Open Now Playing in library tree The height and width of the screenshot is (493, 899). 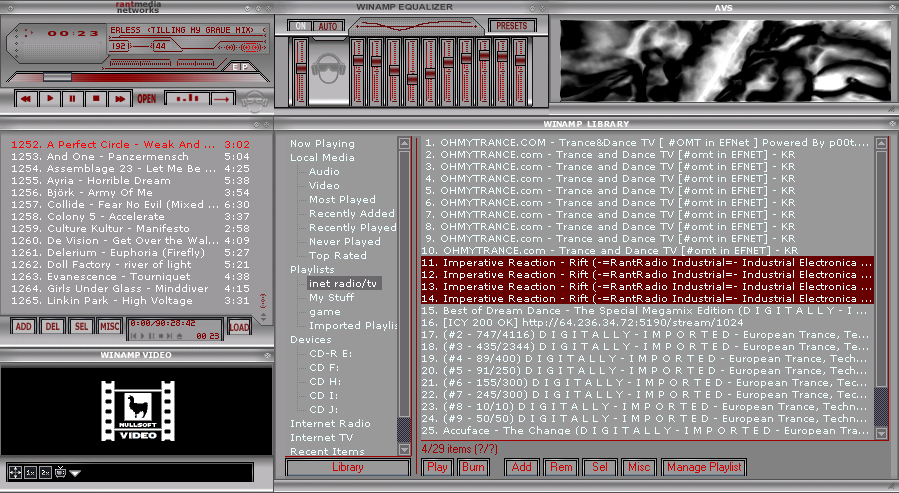tap(322, 143)
